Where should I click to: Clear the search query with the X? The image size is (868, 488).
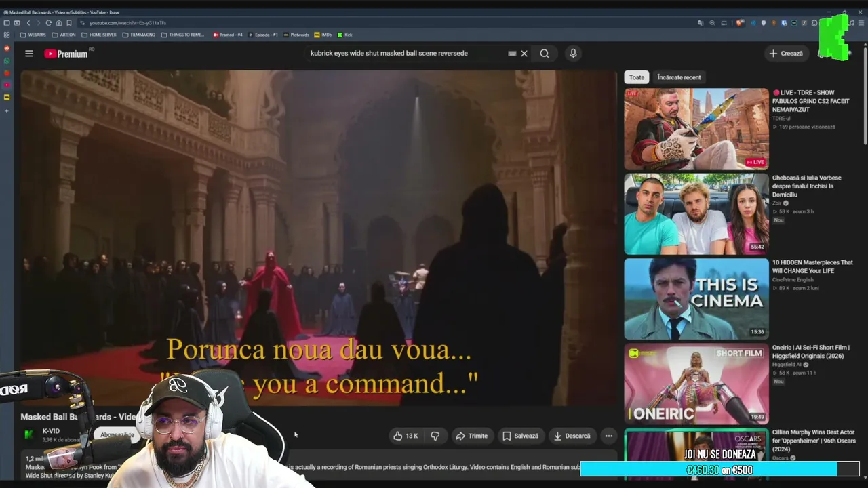[524, 54]
